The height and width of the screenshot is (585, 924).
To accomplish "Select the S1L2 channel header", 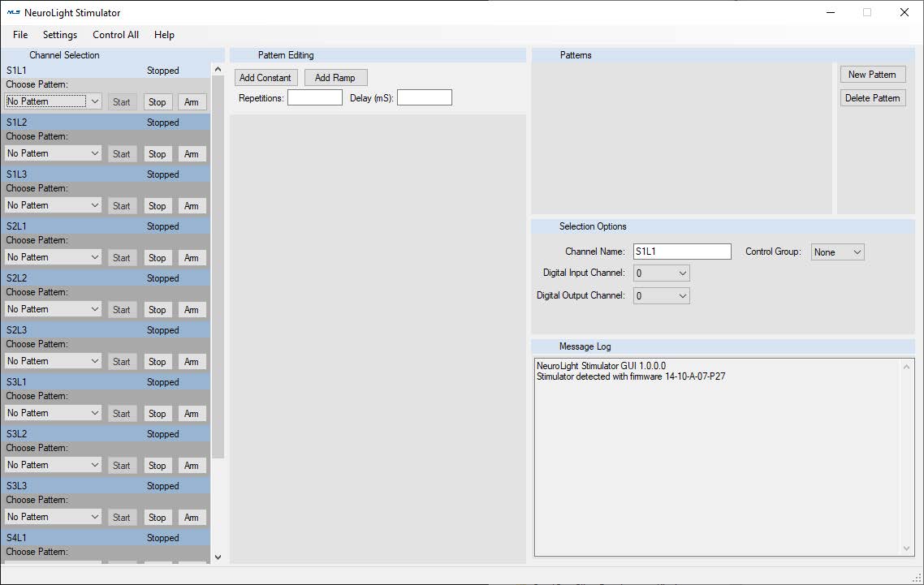I will click(x=106, y=123).
